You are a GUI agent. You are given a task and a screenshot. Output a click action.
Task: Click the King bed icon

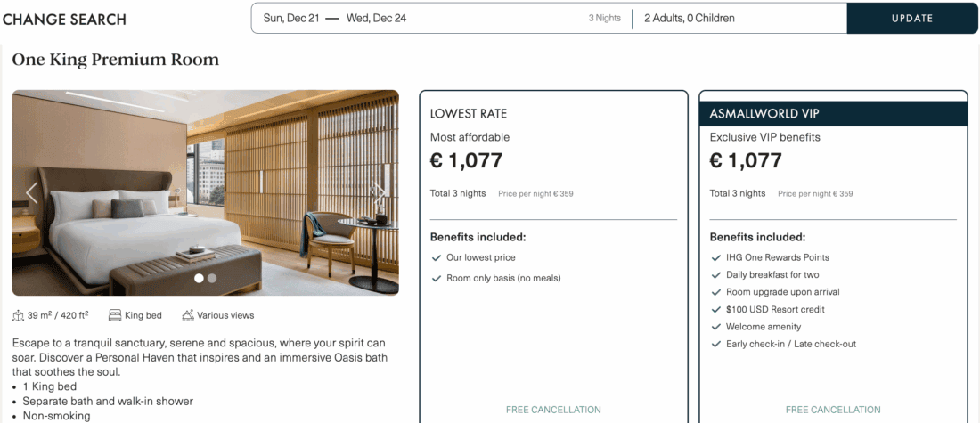pyautogui.click(x=115, y=315)
